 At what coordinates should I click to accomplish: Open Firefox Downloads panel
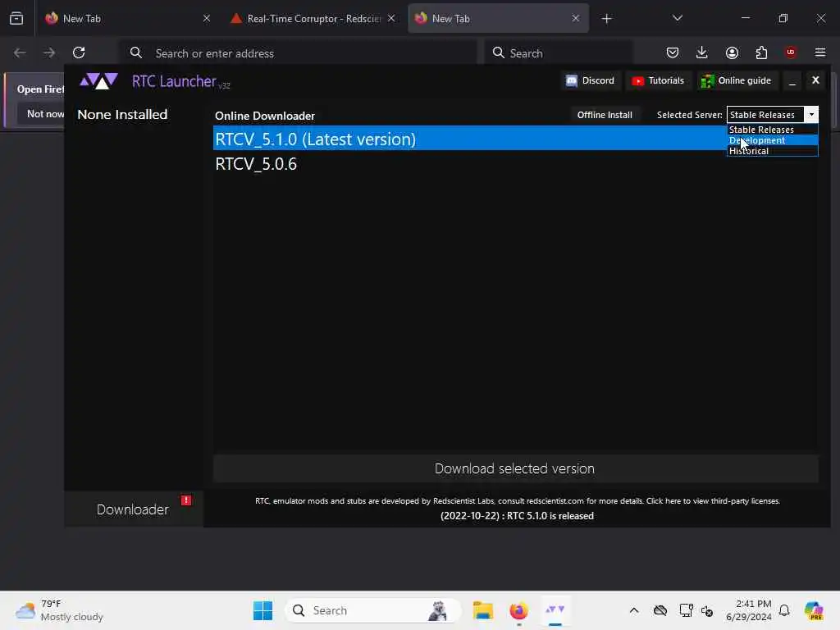[x=702, y=52]
